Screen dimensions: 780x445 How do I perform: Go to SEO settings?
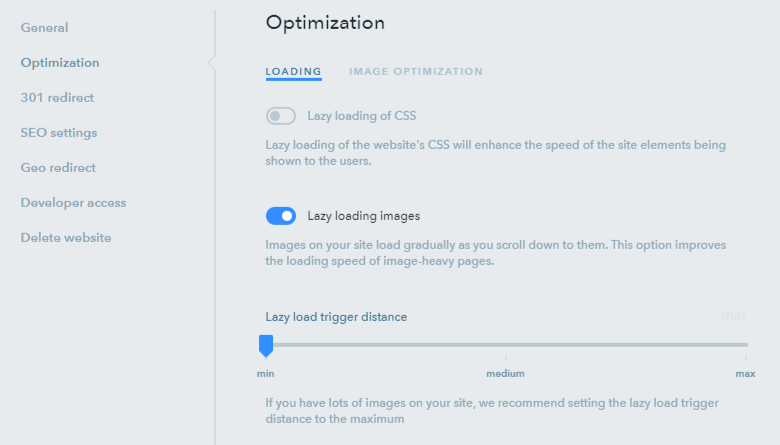59,133
